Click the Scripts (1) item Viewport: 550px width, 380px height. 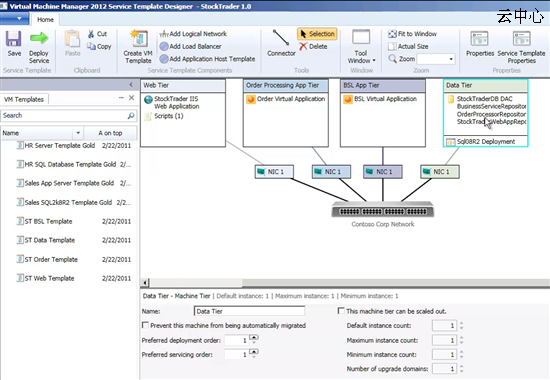[164, 116]
